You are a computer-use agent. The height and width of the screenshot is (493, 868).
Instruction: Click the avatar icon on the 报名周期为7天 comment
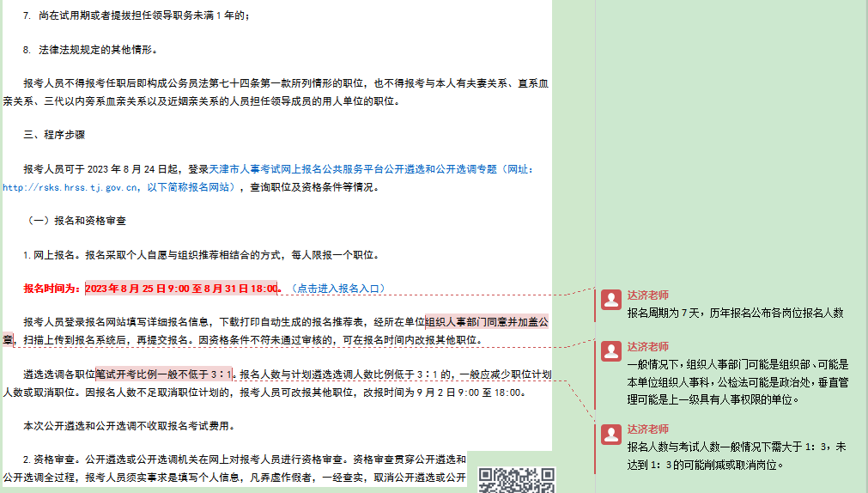coord(610,300)
